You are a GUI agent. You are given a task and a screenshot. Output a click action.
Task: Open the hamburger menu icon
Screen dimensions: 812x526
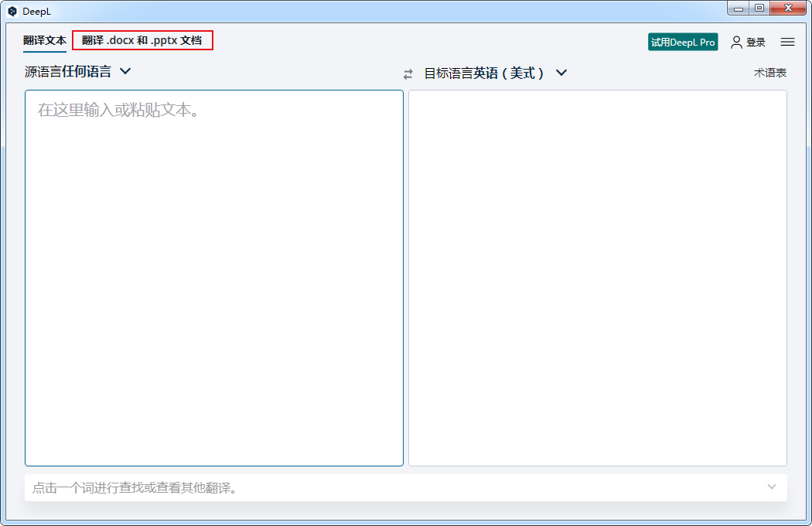tap(787, 42)
